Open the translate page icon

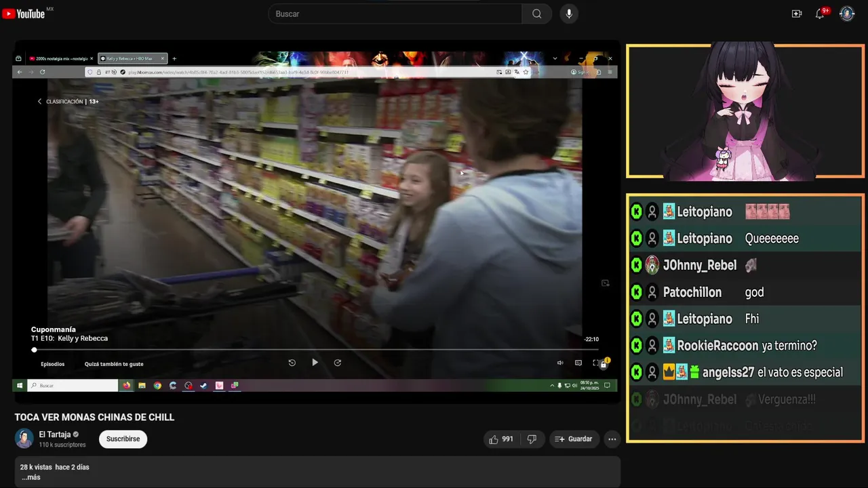click(x=517, y=72)
